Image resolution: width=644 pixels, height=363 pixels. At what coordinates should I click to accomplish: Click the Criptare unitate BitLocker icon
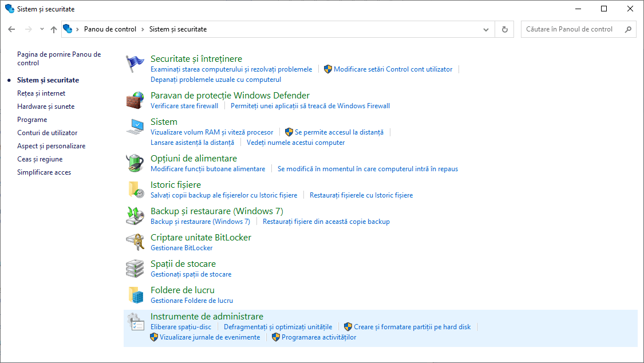pos(135,242)
